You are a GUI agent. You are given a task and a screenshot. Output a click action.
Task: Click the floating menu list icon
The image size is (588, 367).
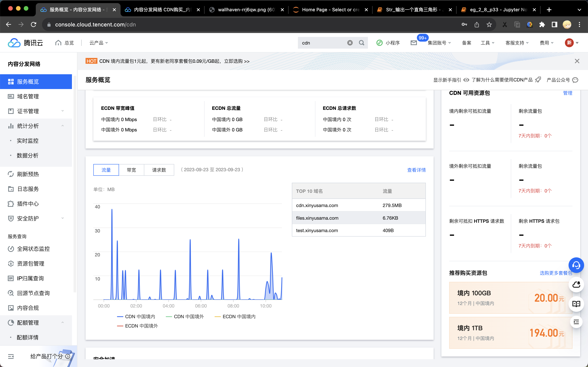pyautogui.click(x=576, y=322)
